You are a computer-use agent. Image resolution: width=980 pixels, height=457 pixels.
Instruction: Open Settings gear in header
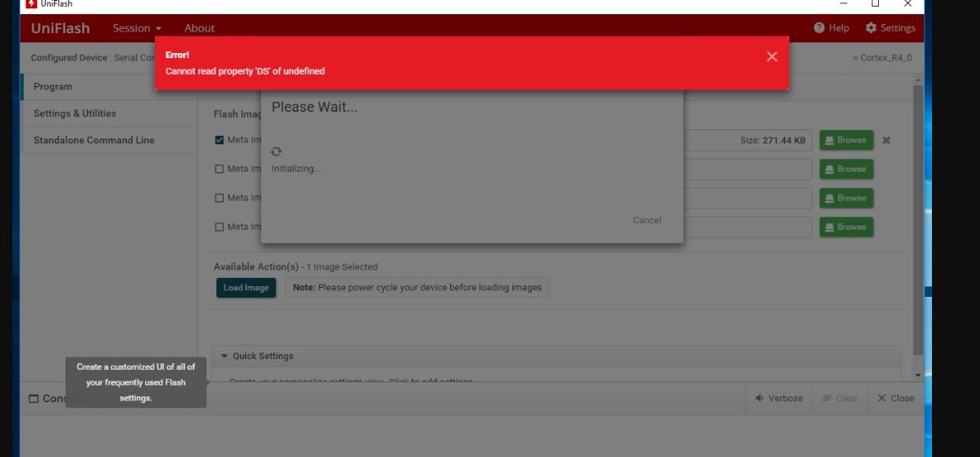890,28
